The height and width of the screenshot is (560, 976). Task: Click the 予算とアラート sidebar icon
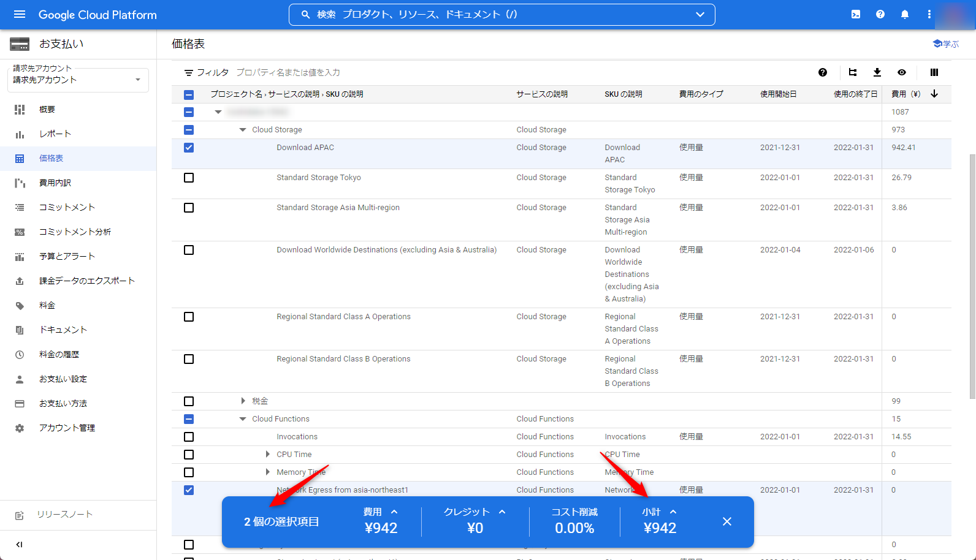tap(20, 257)
